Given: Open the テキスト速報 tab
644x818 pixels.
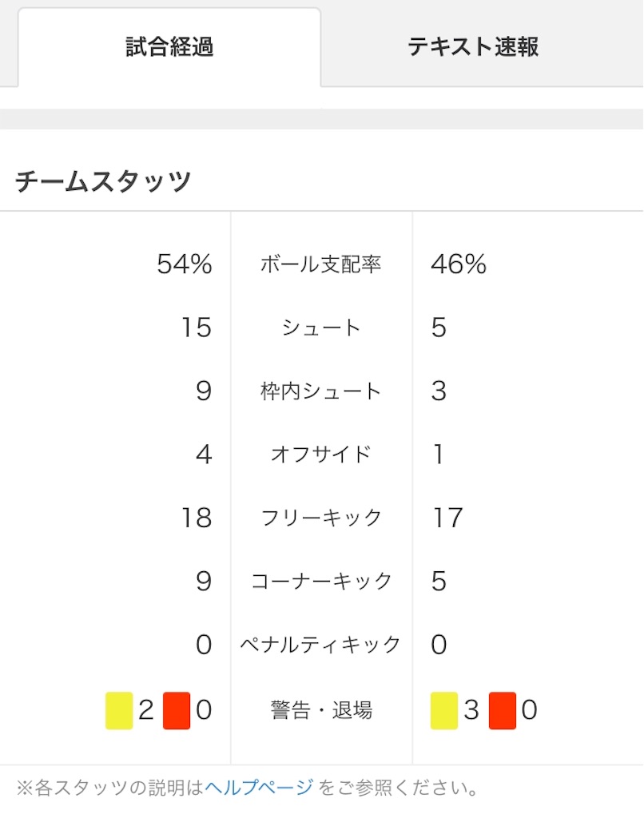Looking at the screenshot, I should pyautogui.click(x=473, y=47).
